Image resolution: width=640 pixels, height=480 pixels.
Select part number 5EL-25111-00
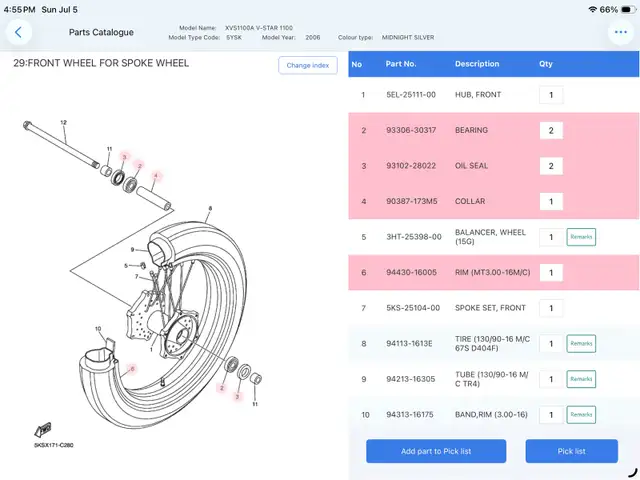coord(411,95)
